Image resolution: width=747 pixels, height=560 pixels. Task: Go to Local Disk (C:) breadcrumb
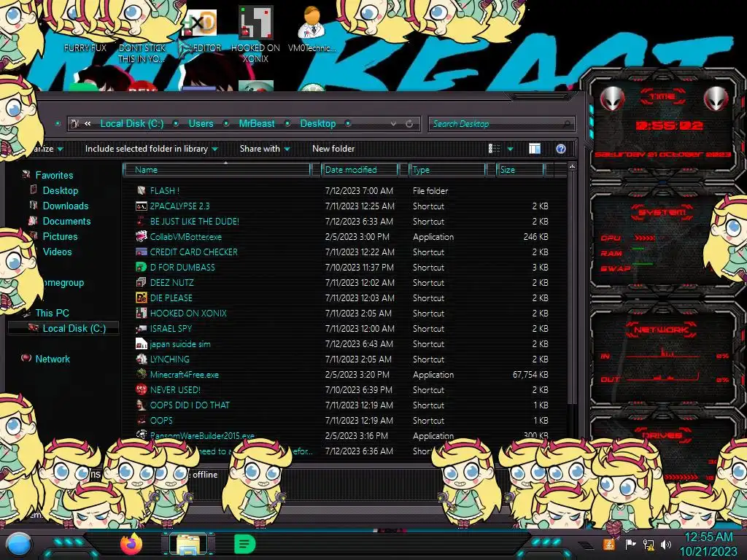[132, 124]
